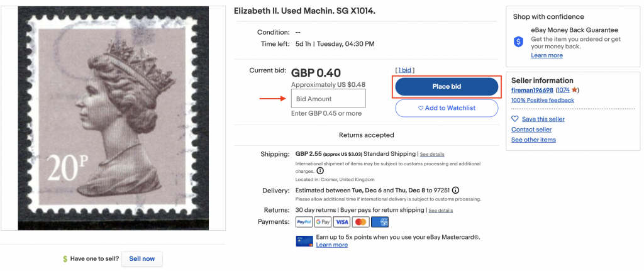Click the info icon after customs charges note
This screenshot has width=644, height=271.
pyautogui.click(x=320, y=170)
